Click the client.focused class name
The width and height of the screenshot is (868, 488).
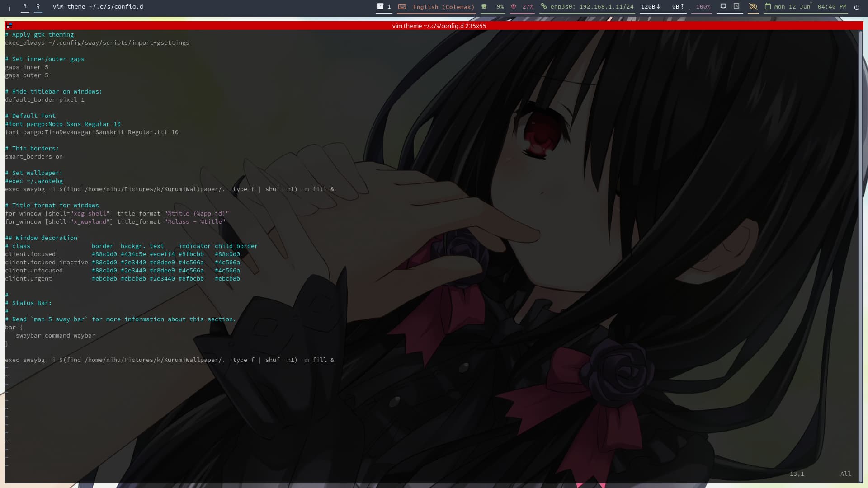[x=30, y=254]
